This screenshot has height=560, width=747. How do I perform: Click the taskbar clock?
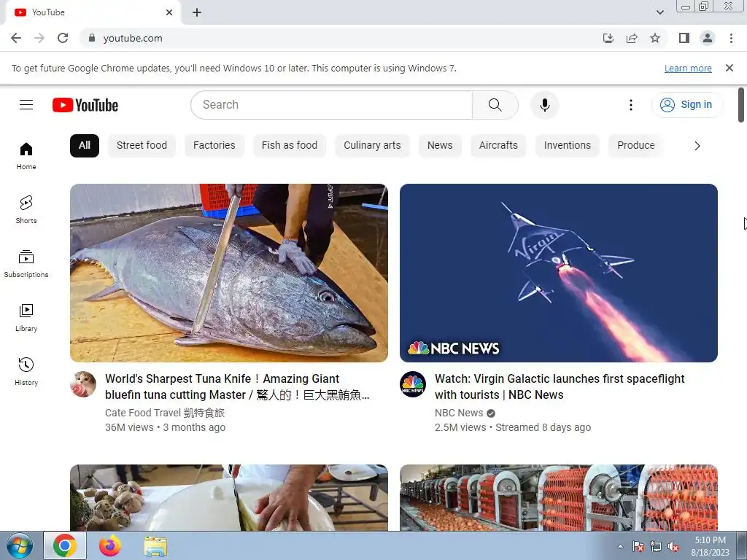[711, 546]
